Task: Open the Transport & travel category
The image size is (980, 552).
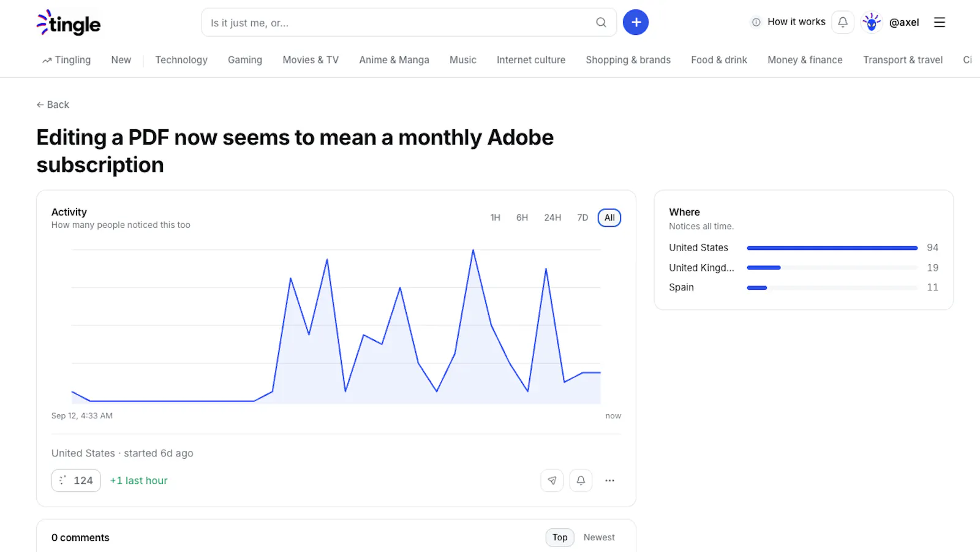Action: point(903,60)
